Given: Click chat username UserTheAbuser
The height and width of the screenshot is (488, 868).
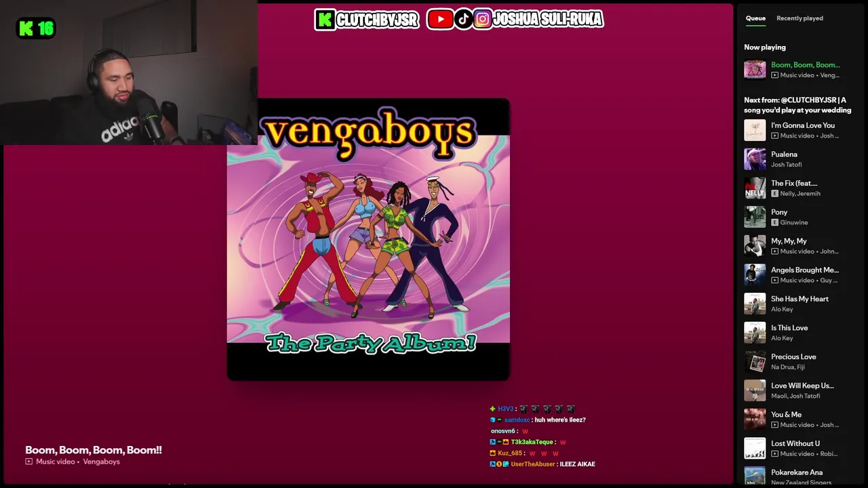Looking at the screenshot, I should click(x=532, y=464).
